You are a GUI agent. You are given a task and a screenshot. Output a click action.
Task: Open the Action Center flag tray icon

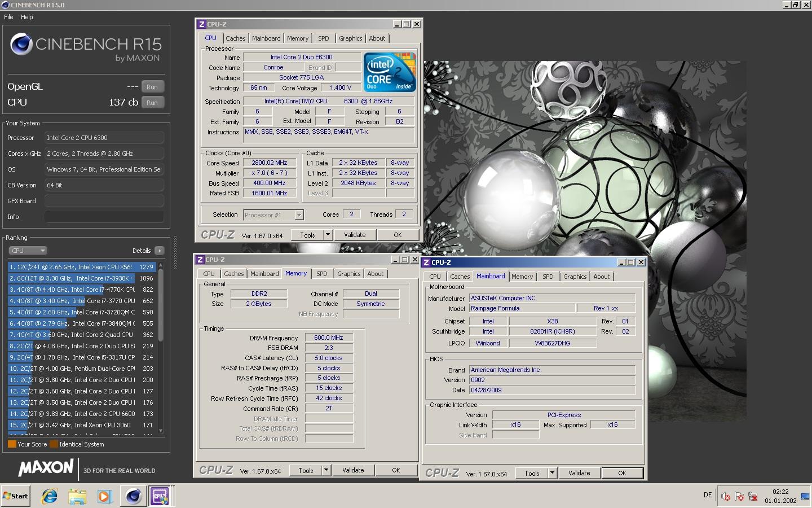739,497
